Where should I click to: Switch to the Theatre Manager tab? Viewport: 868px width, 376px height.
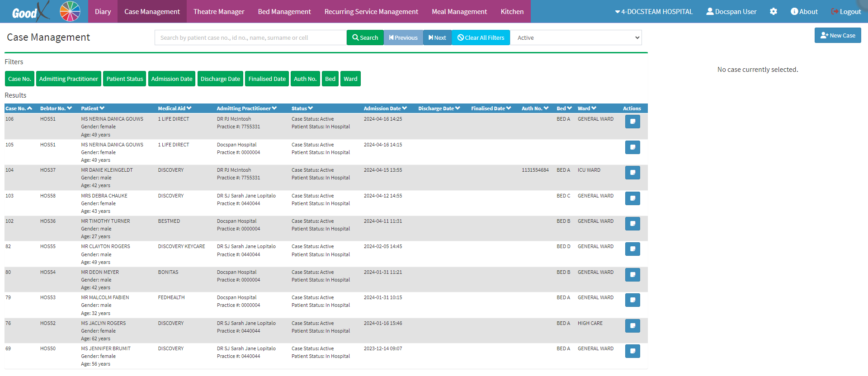coord(219,12)
